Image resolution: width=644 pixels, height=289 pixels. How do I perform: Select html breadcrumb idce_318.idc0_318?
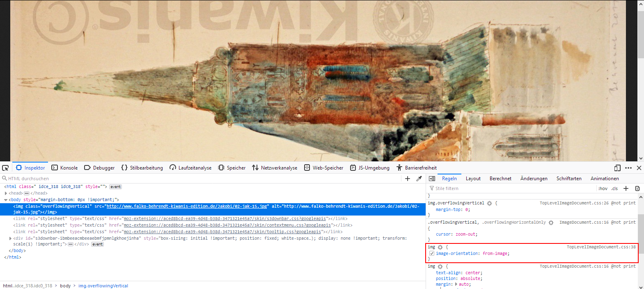(x=28, y=286)
